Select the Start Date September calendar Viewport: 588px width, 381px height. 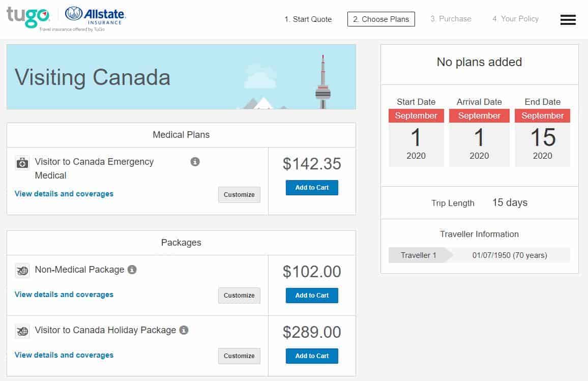(416, 135)
